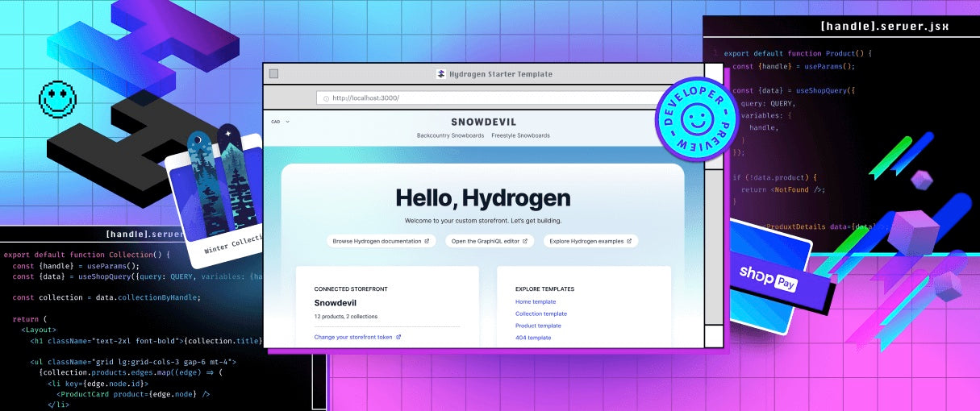The image size is (980, 411).
Task: Click the square window button in title bar
Action: click(x=273, y=74)
